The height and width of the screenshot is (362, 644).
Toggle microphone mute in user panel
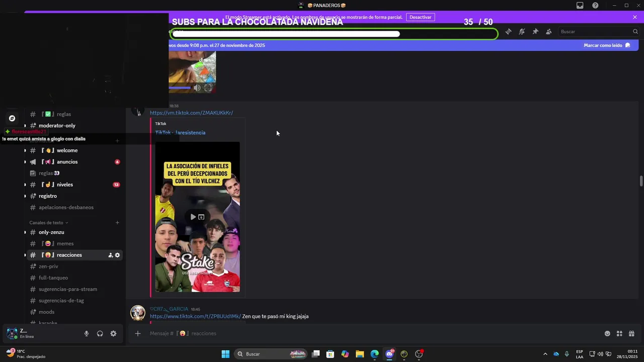point(87,333)
